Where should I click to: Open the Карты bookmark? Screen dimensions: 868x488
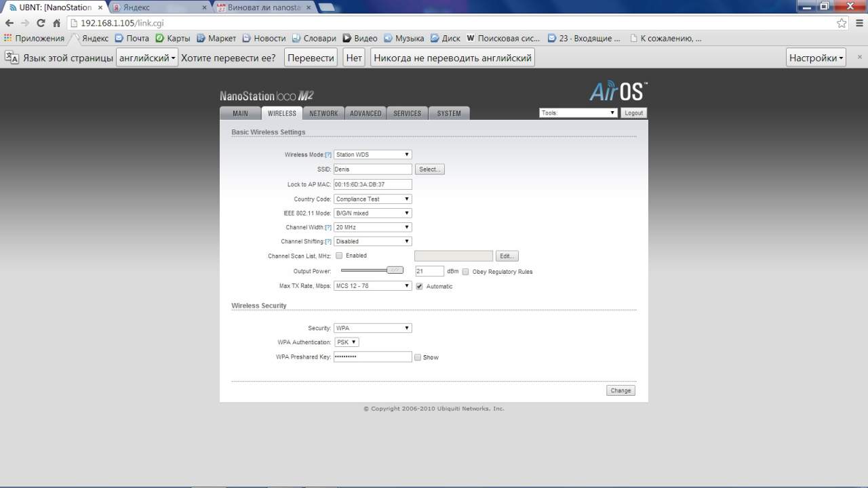(173, 39)
